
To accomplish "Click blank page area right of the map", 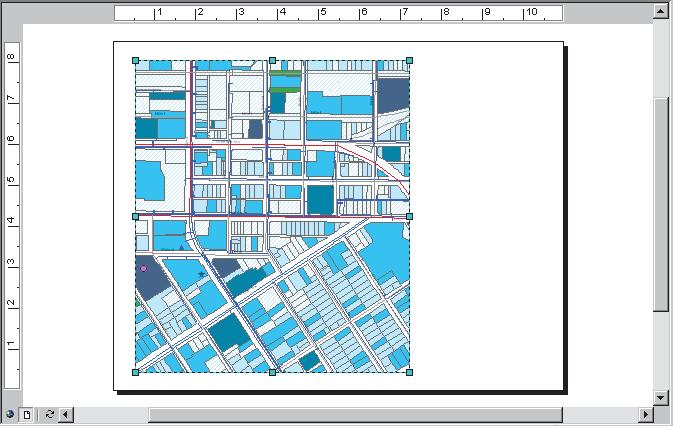I will click(487, 215).
